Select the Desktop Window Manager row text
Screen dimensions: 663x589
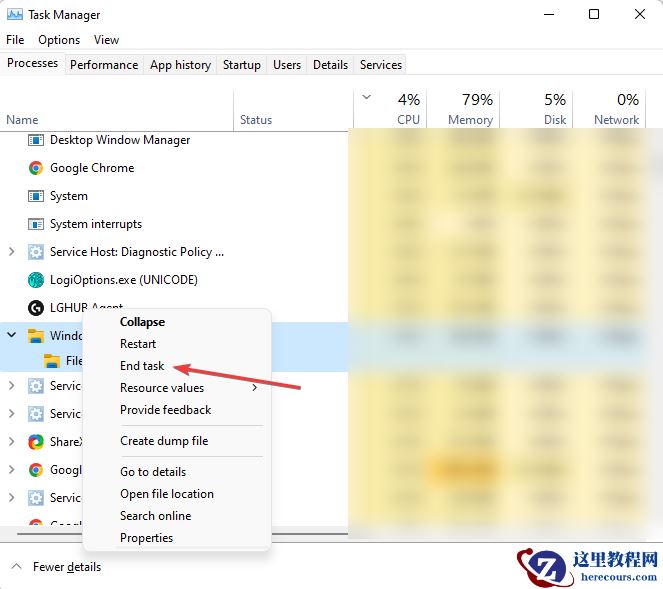coord(120,140)
